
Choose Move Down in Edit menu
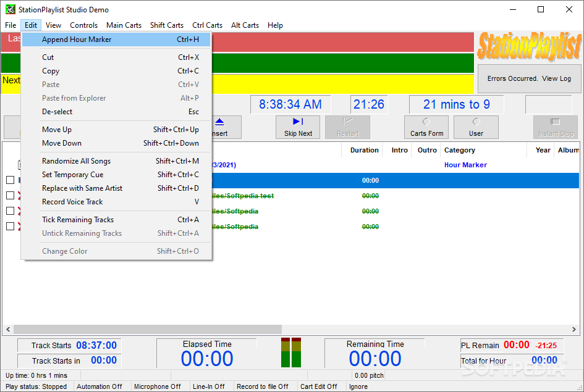(x=116, y=143)
